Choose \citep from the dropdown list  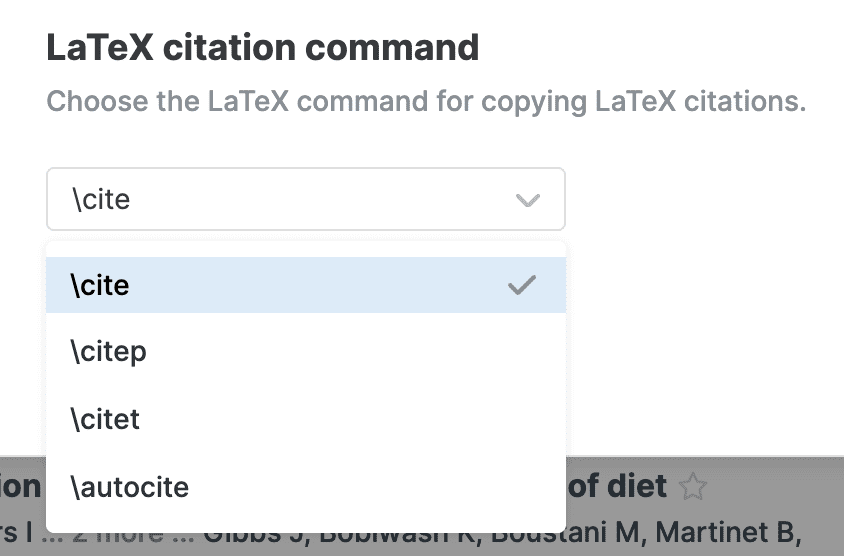pyautogui.click(x=108, y=352)
